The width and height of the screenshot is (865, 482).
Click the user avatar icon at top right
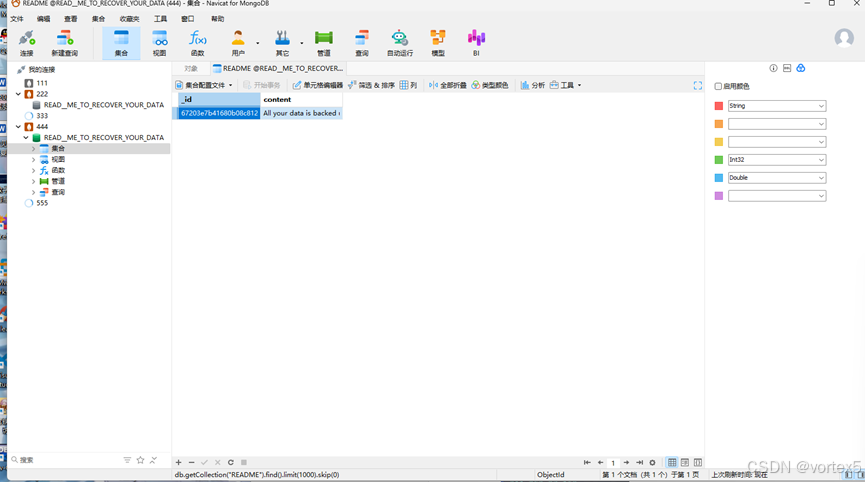[x=843, y=38]
